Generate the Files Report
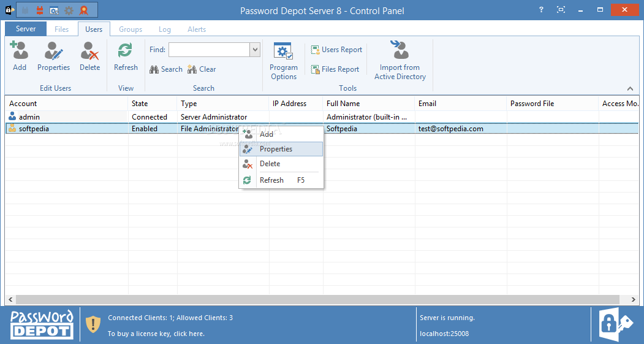Screen dimensions: 644x344 (x=335, y=69)
